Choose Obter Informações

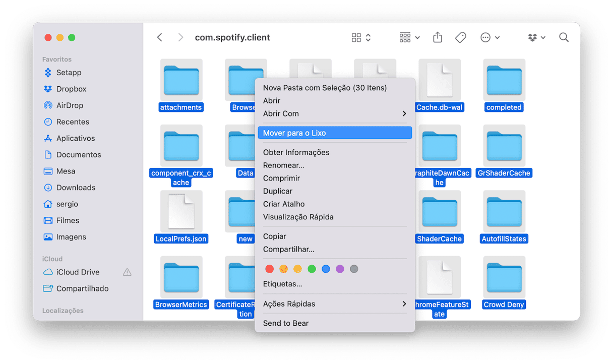click(335, 152)
